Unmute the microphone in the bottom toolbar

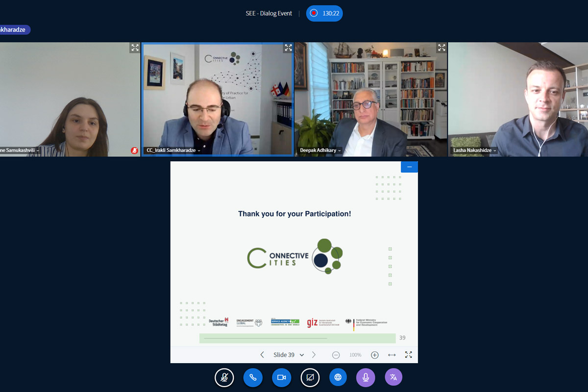tap(224, 377)
